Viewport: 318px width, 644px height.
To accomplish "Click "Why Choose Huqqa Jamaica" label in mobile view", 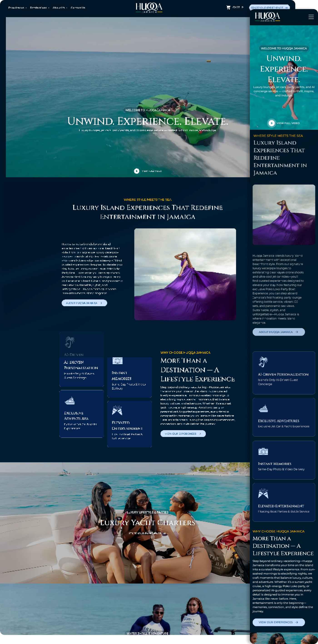I will pyautogui.click(x=278, y=531).
